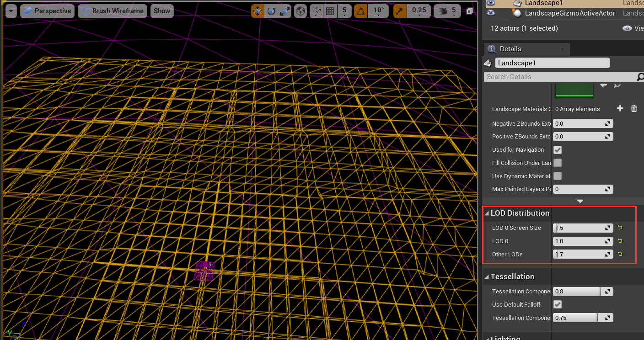The width and height of the screenshot is (644, 340).
Task: Click the LandscapeGizmoActiveActor sphere icon
Action: (517, 13)
